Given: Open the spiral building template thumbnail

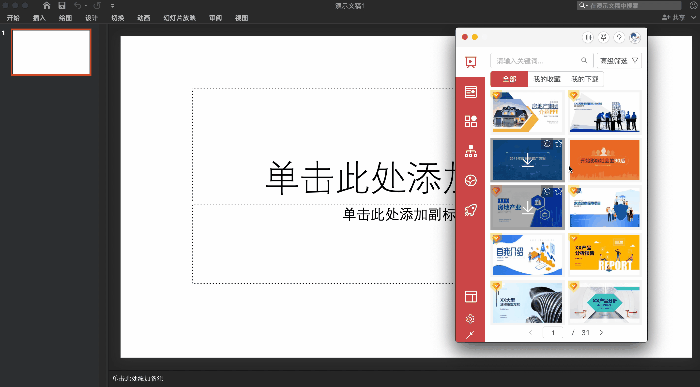Looking at the screenshot, I should [527, 303].
